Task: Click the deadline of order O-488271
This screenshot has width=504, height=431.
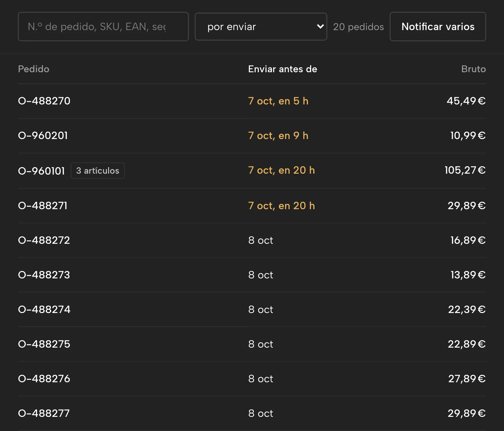Action: coord(282,206)
